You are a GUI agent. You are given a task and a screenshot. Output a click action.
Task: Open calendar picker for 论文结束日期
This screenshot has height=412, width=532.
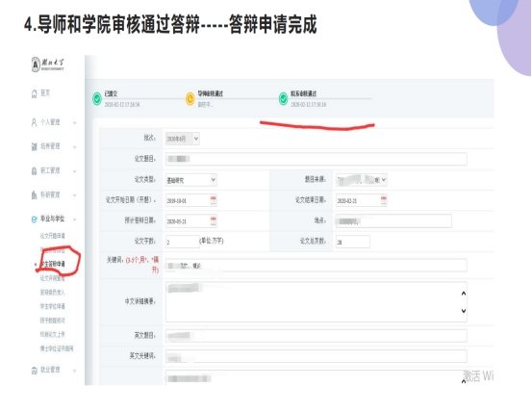tap(384, 200)
